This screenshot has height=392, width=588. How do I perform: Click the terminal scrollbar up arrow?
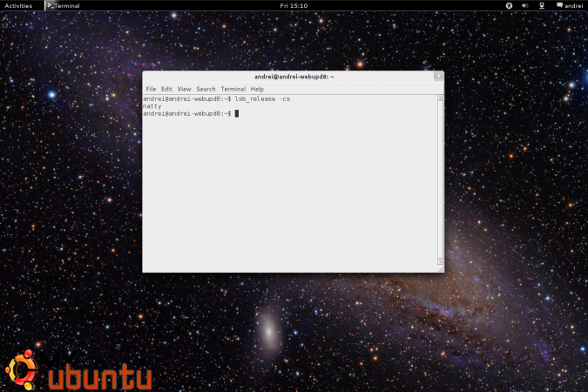pyautogui.click(x=441, y=98)
